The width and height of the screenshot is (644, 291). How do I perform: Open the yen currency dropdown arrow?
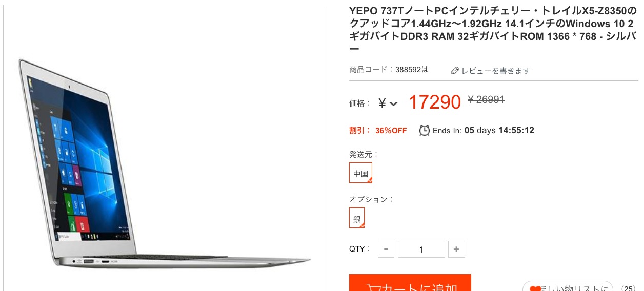pos(393,104)
